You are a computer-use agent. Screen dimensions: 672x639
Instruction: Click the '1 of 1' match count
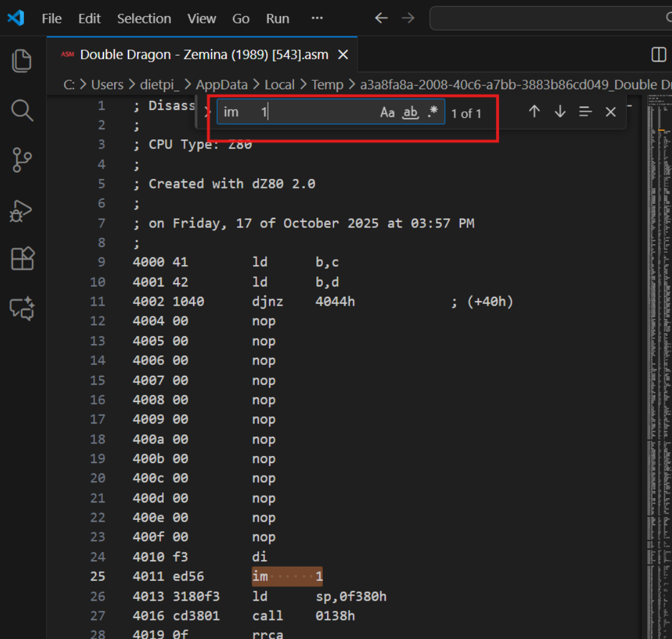[466, 113]
